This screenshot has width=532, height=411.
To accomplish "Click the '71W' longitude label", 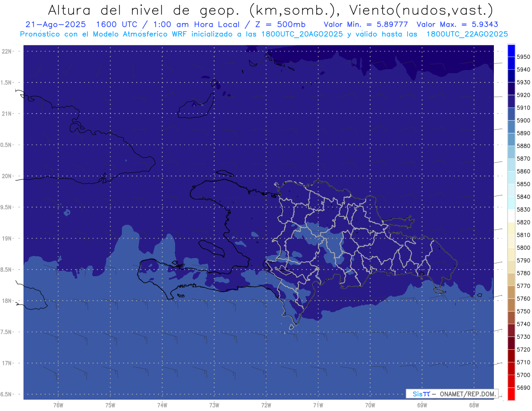I will 318,405.
